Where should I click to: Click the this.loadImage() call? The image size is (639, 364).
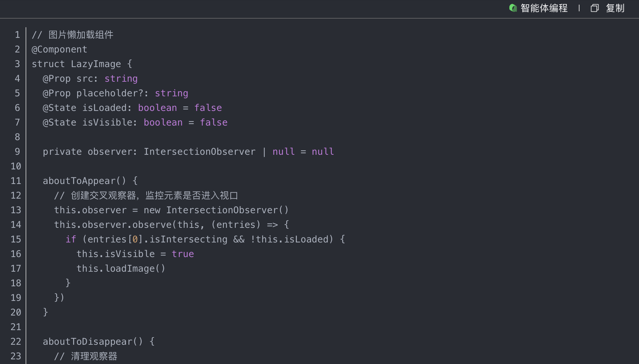pyautogui.click(x=121, y=269)
